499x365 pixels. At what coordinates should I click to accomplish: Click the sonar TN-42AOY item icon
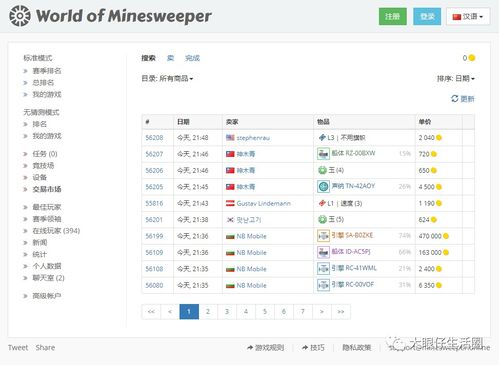323,187
